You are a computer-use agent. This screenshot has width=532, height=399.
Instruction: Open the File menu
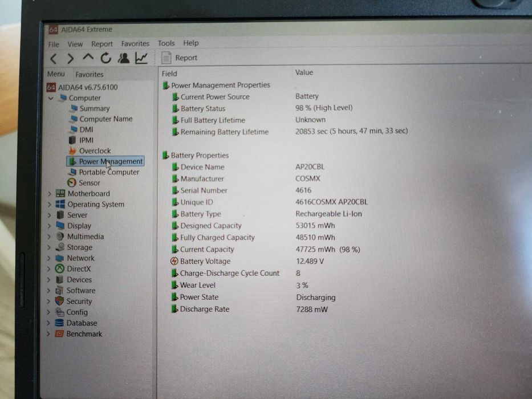[x=54, y=44]
